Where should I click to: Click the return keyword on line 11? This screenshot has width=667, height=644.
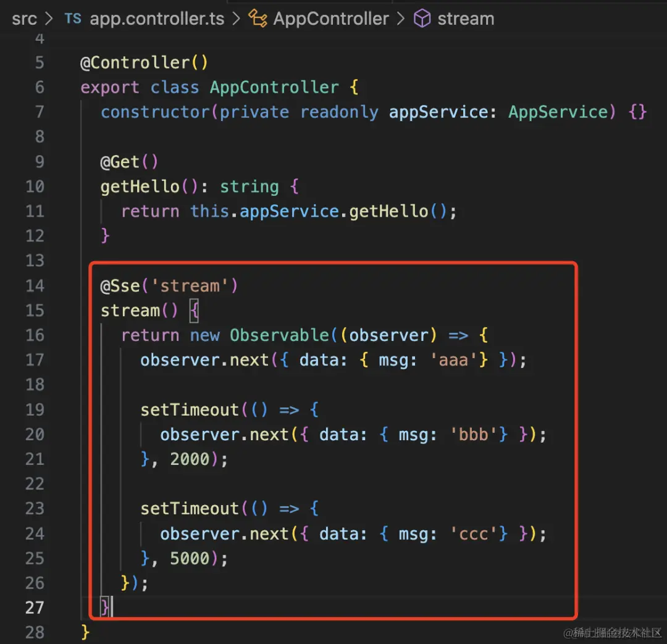pyautogui.click(x=150, y=211)
